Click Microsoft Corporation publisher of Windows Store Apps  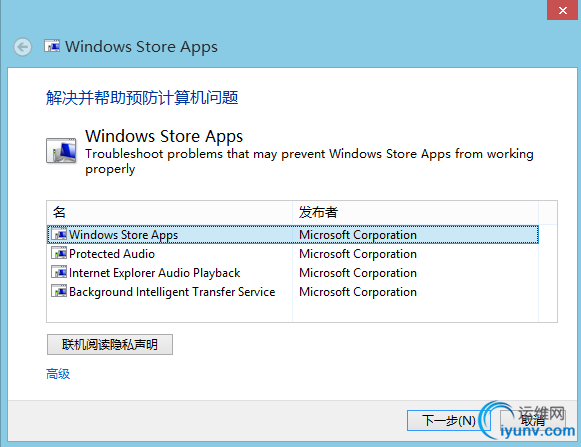pyautogui.click(x=358, y=235)
